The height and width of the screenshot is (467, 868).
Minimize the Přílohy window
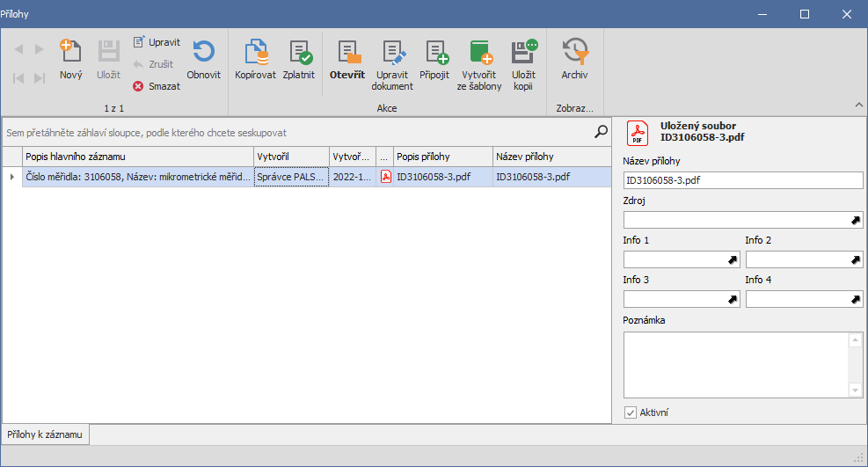point(762,14)
